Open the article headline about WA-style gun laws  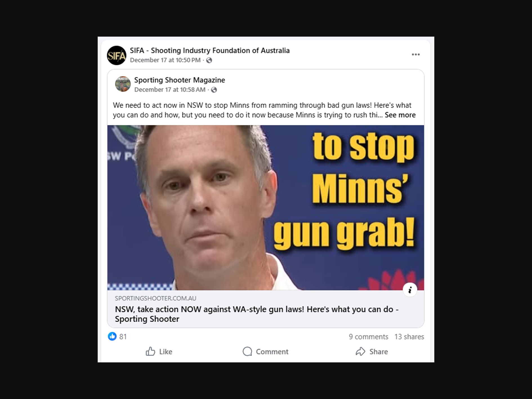click(257, 314)
